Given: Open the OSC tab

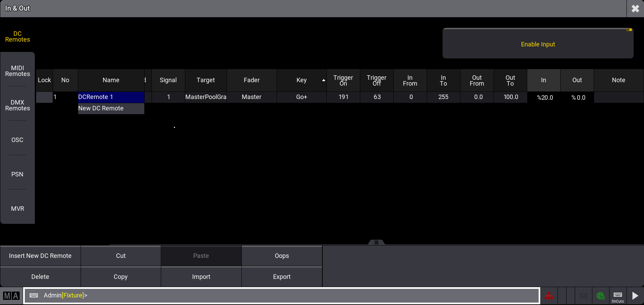Looking at the screenshot, I should 18,140.
